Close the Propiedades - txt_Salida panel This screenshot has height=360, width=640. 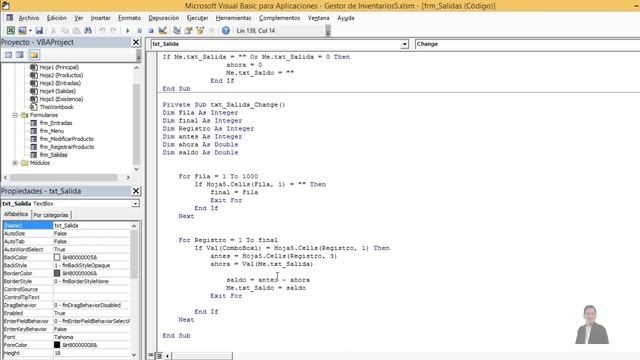[136, 191]
